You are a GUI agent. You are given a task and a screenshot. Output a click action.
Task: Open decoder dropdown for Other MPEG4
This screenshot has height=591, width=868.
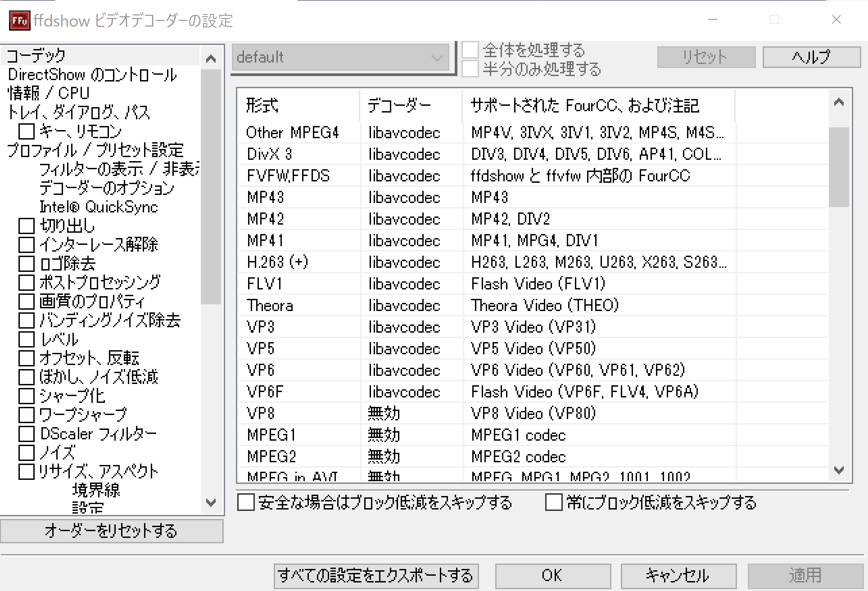pos(411,133)
